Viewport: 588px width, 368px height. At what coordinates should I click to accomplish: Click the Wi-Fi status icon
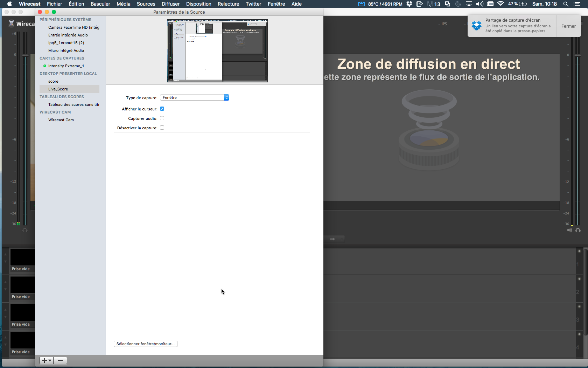pos(500,4)
